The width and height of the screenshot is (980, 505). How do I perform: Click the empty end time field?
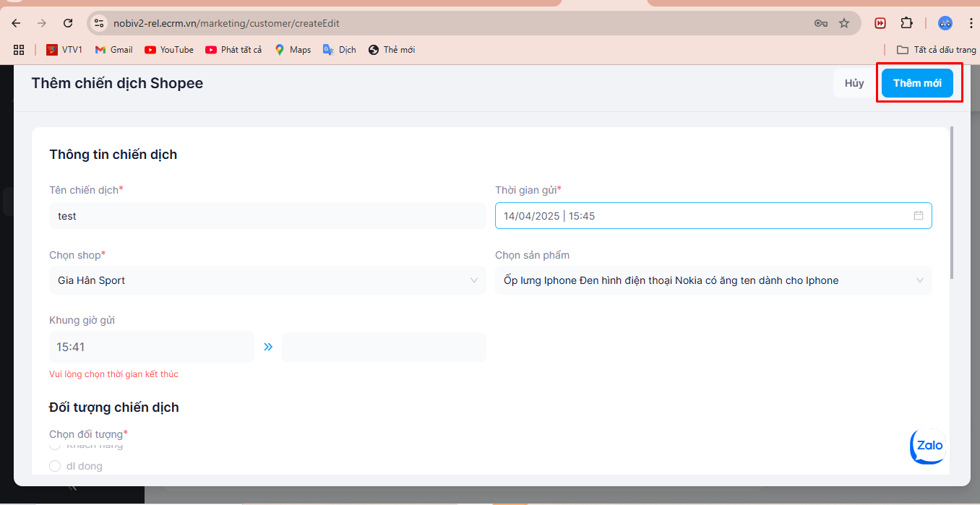[x=384, y=348]
